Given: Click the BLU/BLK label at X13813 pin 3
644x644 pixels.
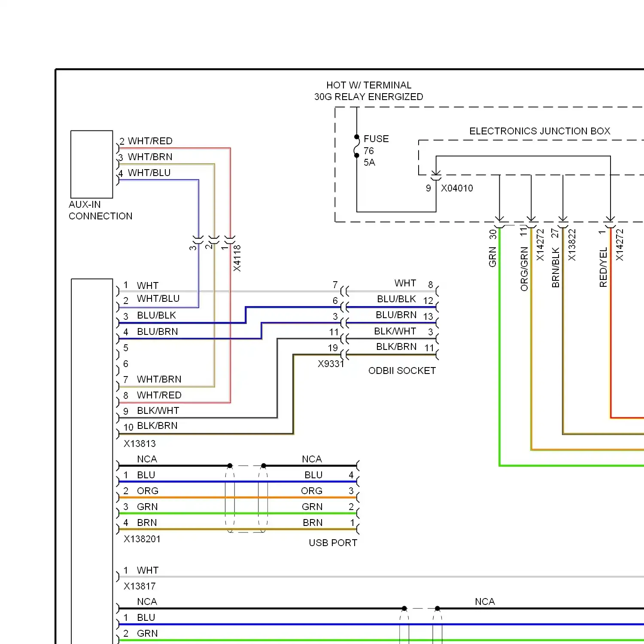Looking at the screenshot, I should [x=156, y=315].
